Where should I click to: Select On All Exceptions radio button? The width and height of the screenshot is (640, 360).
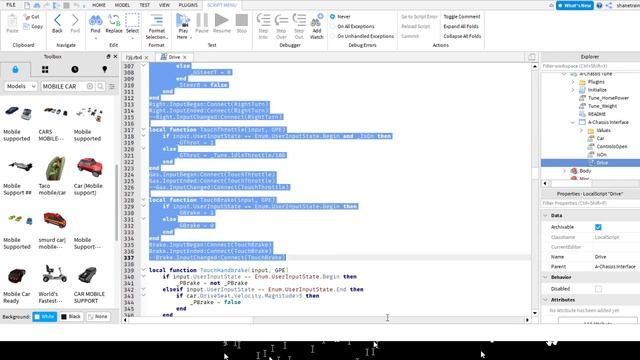pos(333,26)
